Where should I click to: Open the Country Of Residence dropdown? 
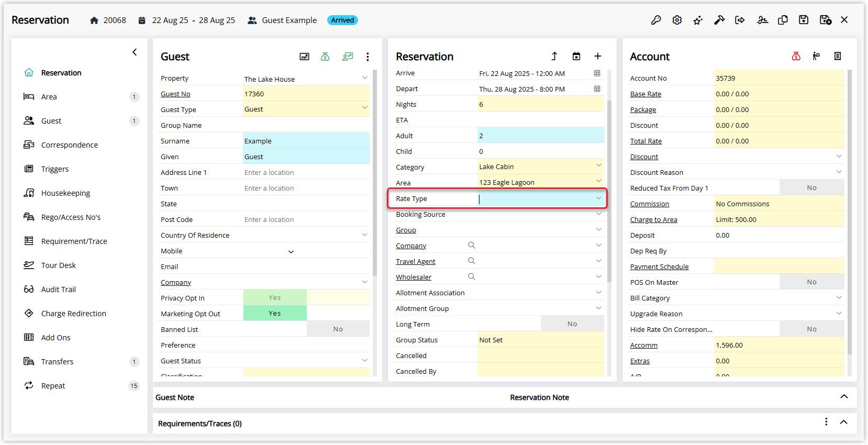click(364, 235)
